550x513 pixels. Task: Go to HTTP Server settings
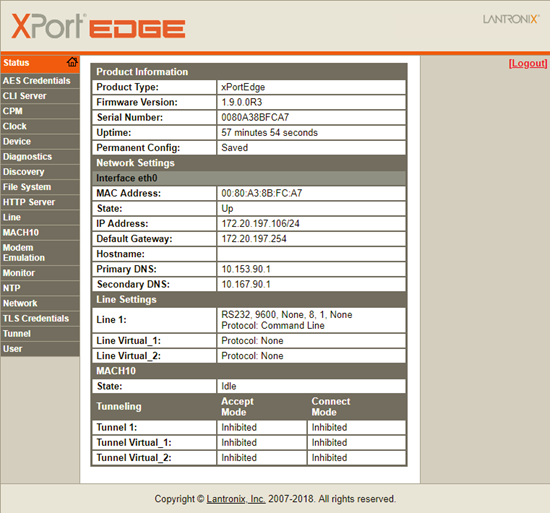(40, 202)
